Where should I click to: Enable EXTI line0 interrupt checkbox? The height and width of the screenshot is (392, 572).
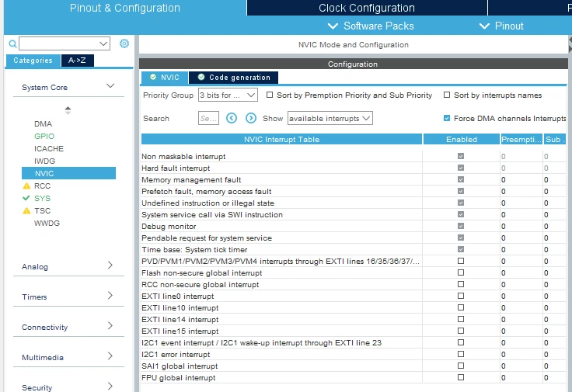461,297
